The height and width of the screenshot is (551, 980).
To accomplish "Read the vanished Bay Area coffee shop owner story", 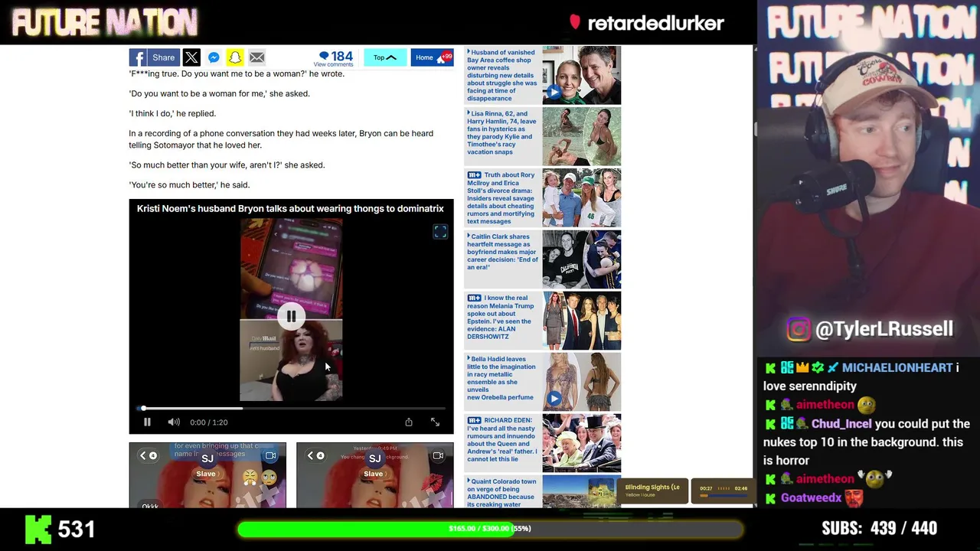I will (502, 75).
